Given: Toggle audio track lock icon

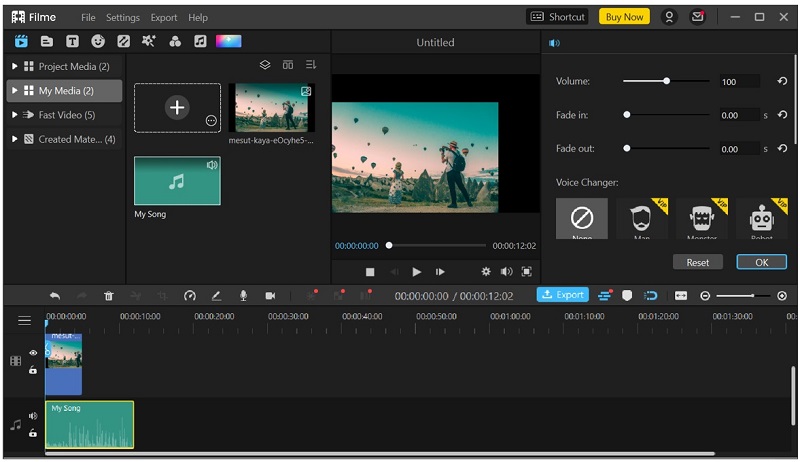Looking at the screenshot, I should coord(33,433).
